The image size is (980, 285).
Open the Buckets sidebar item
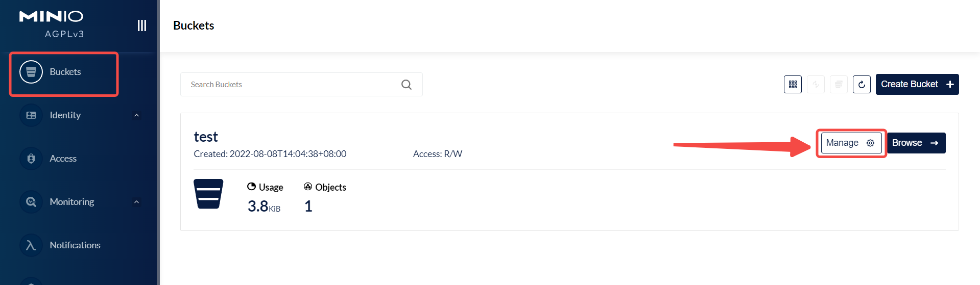click(64, 72)
